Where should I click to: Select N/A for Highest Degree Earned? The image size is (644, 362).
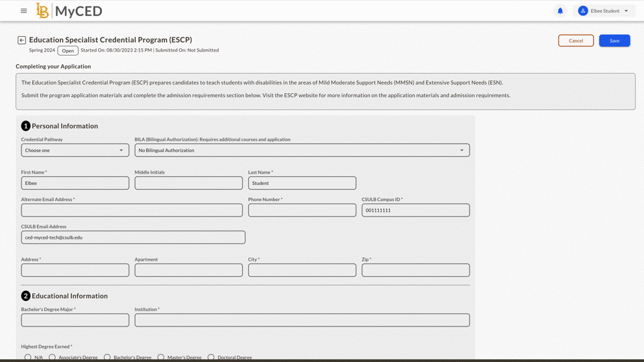tap(28, 357)
